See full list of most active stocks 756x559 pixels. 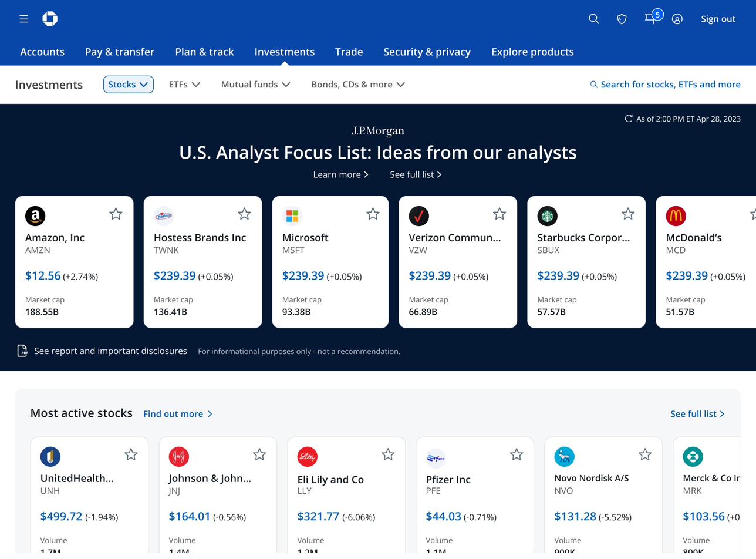tap(698, 414)
